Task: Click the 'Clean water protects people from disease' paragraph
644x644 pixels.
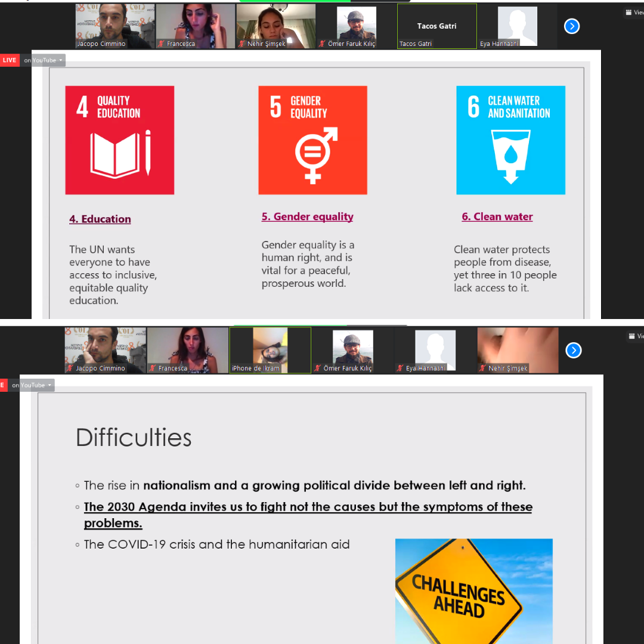Action: [x=505, y=268]
